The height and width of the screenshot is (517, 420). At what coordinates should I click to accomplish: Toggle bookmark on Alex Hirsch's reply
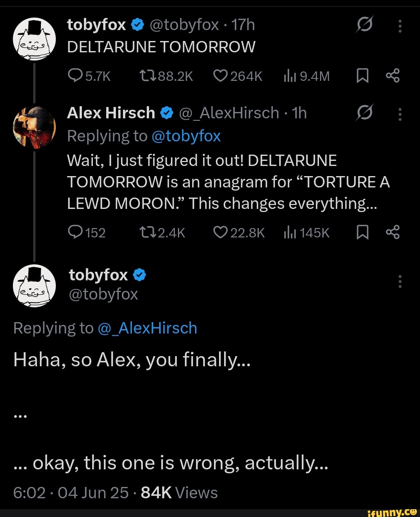[363, 232]
